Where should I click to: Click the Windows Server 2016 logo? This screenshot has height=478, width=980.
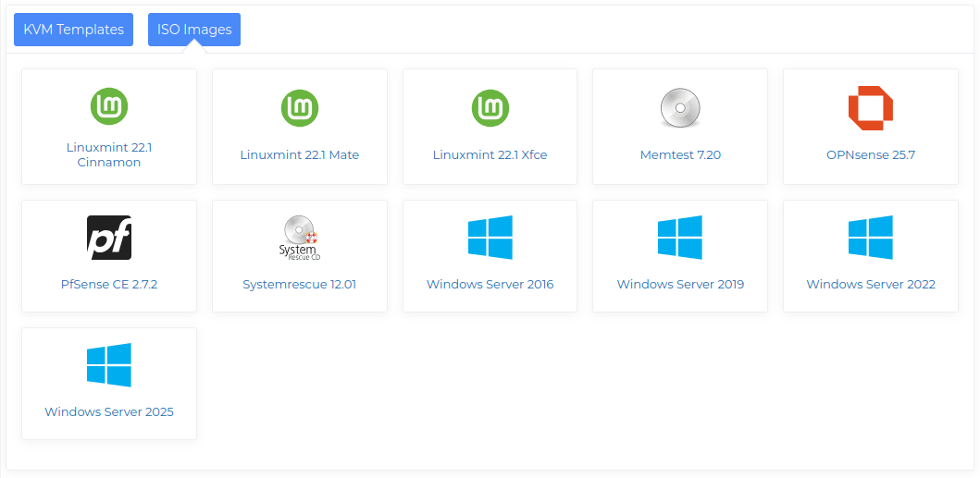point(490,238)
